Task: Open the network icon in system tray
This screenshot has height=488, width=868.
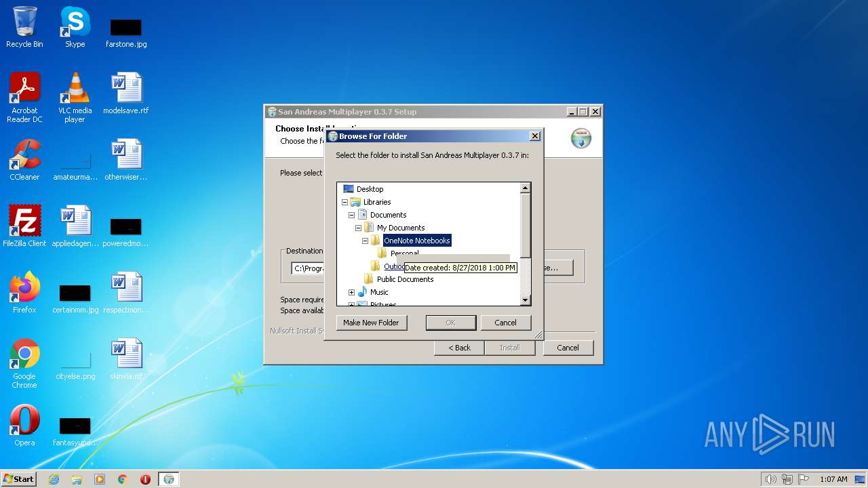Action: 787,479
